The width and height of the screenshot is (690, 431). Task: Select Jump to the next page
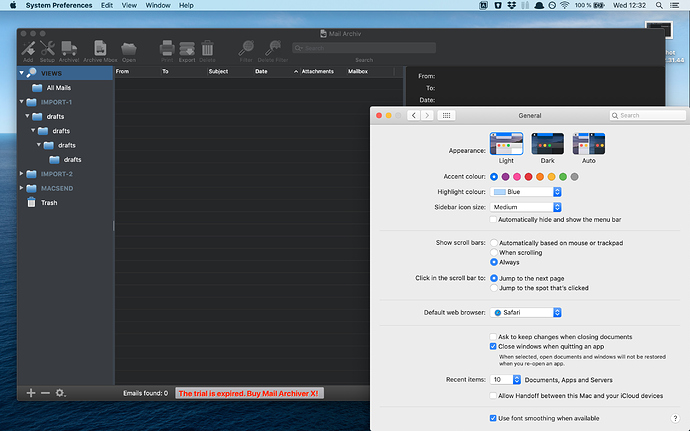tap(494, 278)
